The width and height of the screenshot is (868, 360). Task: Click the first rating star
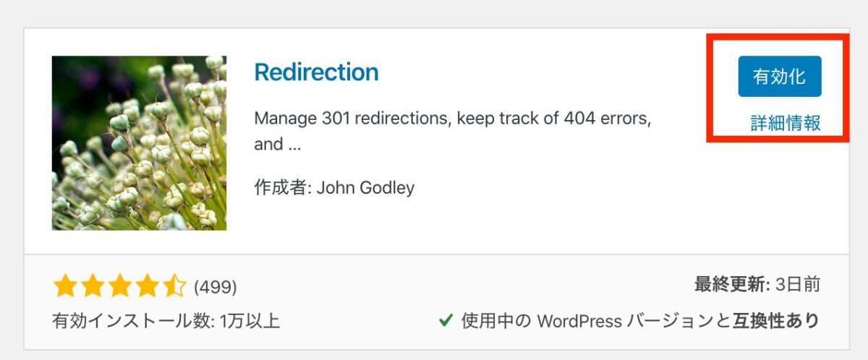click(x=65, y=287)
